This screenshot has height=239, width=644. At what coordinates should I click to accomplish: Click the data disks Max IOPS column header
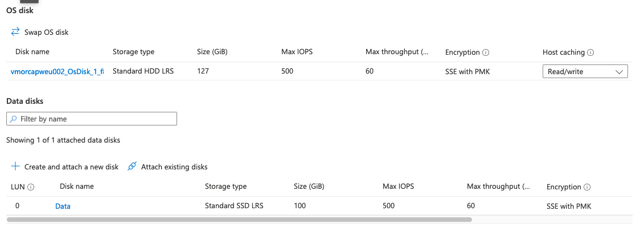[398, 187]
